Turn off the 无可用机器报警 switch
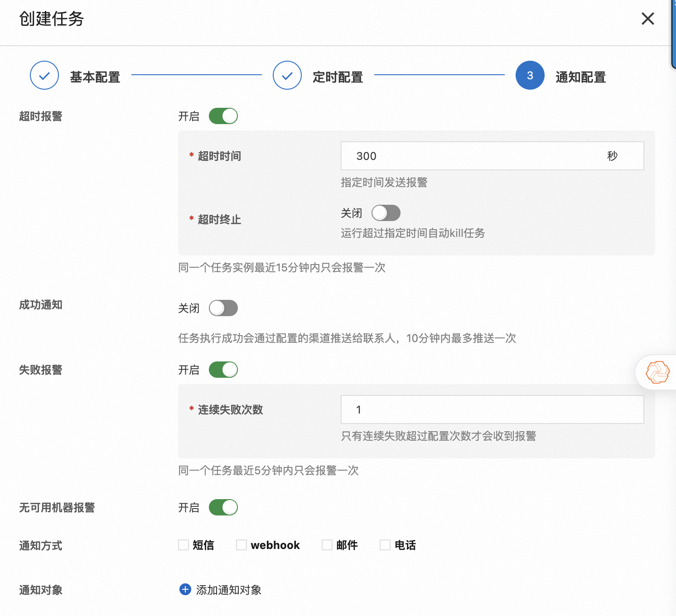 pyautogui.click(x=223, y=507)
